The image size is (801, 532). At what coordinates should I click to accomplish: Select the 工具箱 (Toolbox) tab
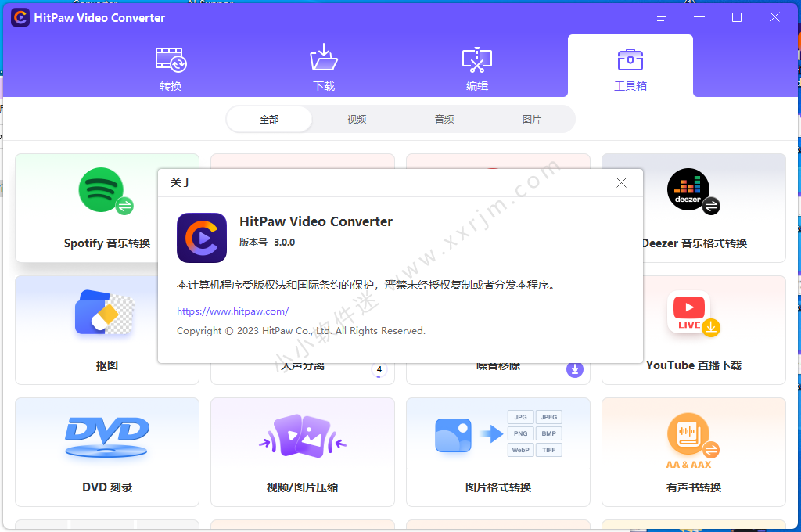click(x=630, y=68)
